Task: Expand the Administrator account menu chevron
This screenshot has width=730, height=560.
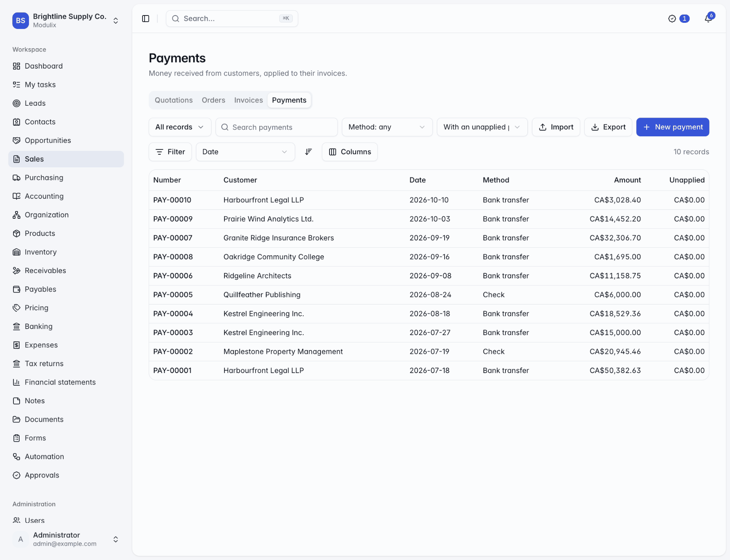Action: click(x=116, y=539)
